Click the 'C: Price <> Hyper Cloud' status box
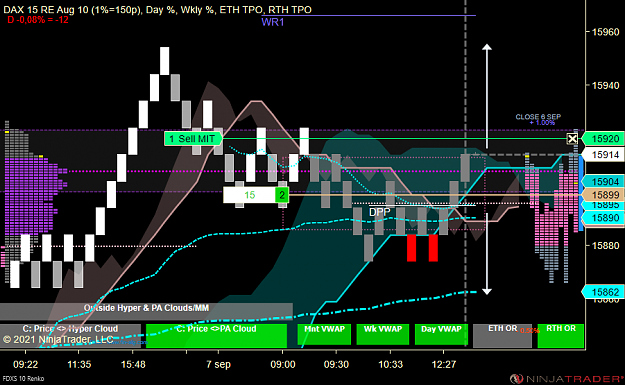The width and height of the screenshot is (625, 385). point(71,336)
